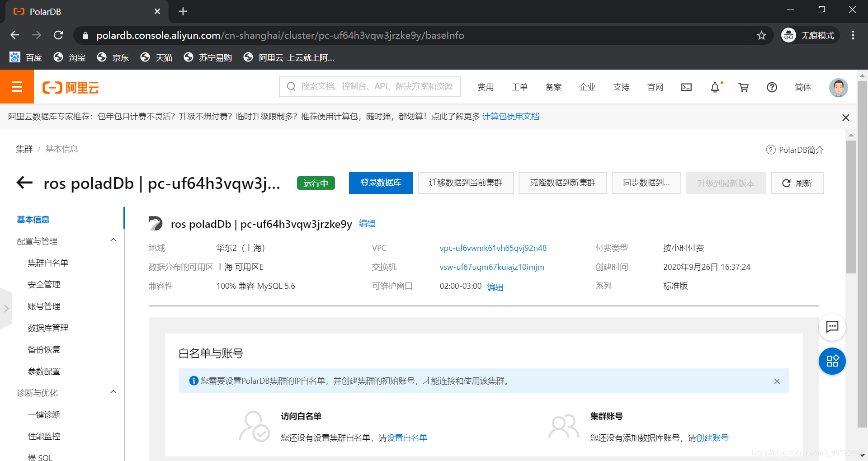
Task: Open the help question mark icon
Action: tap(772, 87)
